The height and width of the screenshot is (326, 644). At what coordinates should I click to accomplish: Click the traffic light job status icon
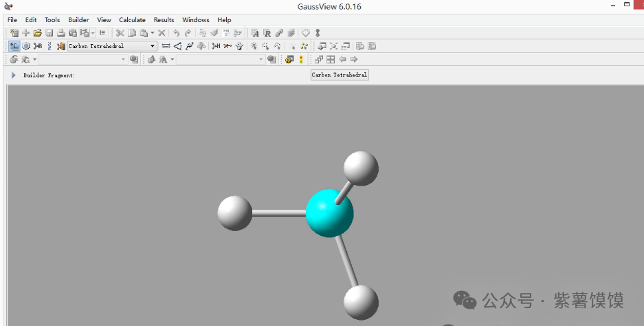tap(300, 60)
